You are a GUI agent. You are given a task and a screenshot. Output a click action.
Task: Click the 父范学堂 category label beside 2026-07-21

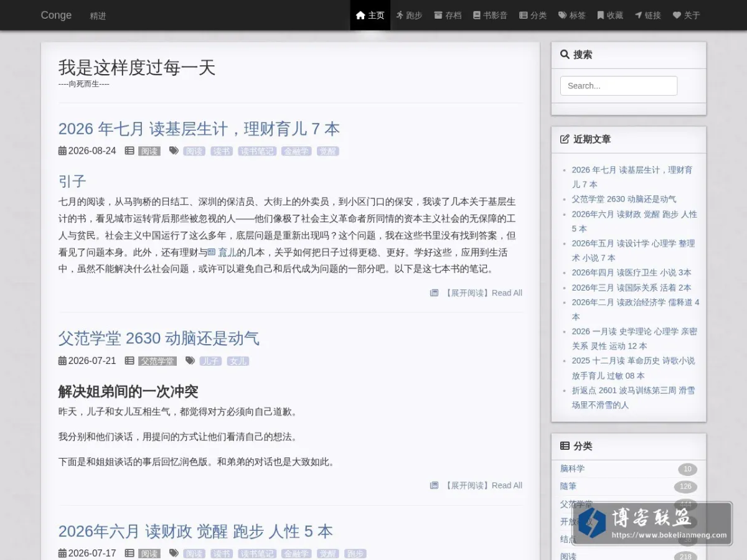[x=157, y=361]
